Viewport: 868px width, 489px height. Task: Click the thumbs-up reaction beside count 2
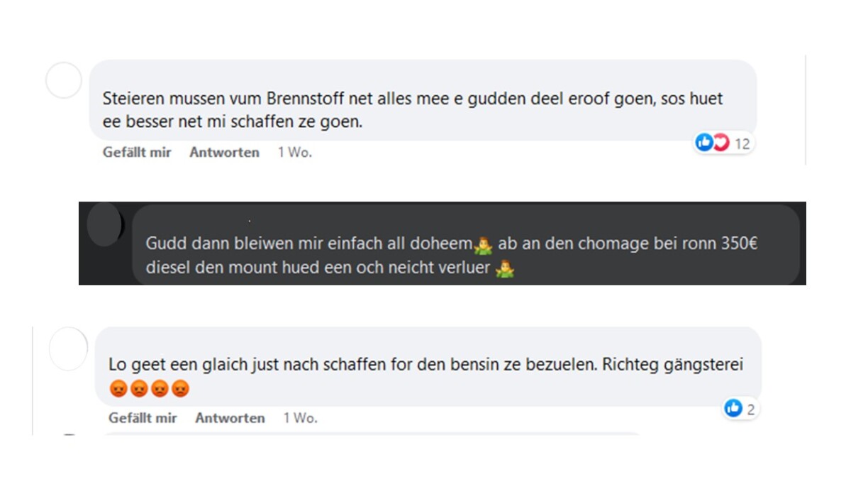(733, 408)
